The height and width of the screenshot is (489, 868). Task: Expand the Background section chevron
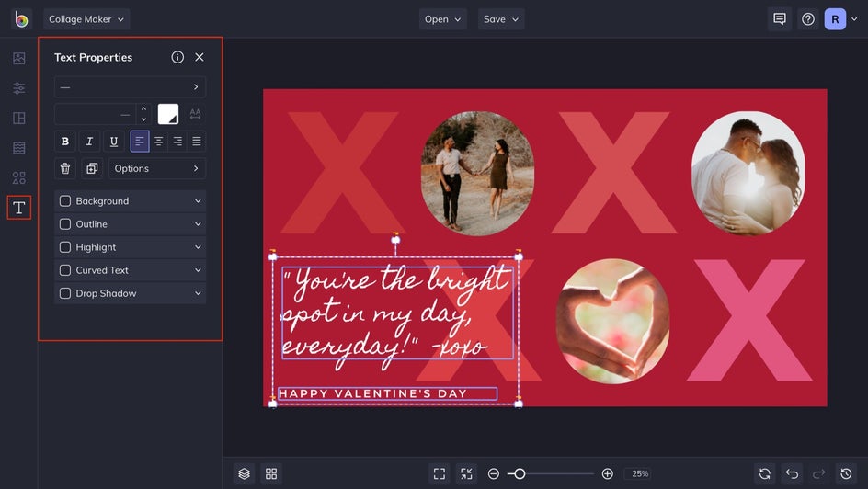click(x=198, y=200)
